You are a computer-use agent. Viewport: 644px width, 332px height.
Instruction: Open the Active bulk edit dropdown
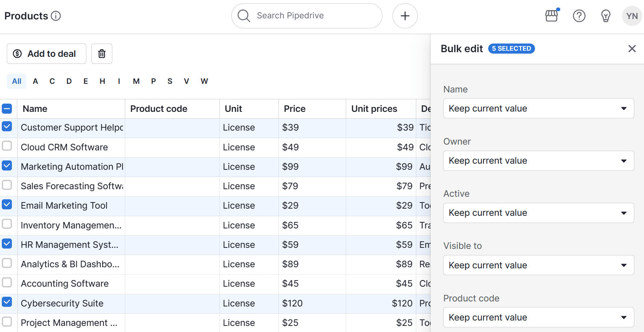coord(539,213)
